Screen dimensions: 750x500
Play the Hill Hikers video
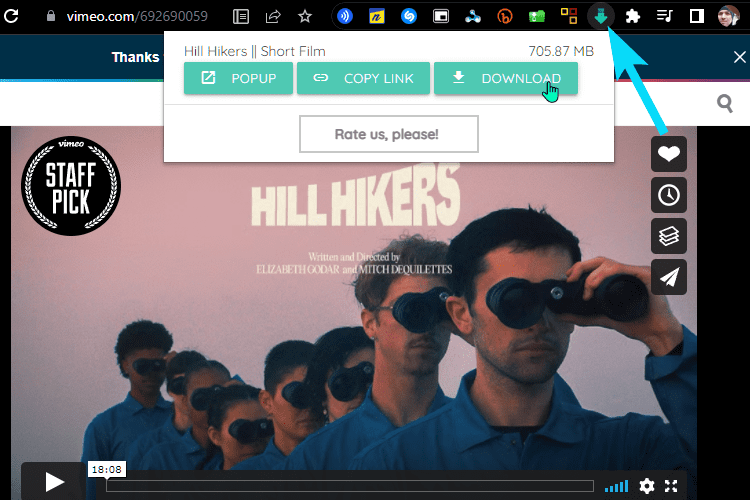point(54,481)
